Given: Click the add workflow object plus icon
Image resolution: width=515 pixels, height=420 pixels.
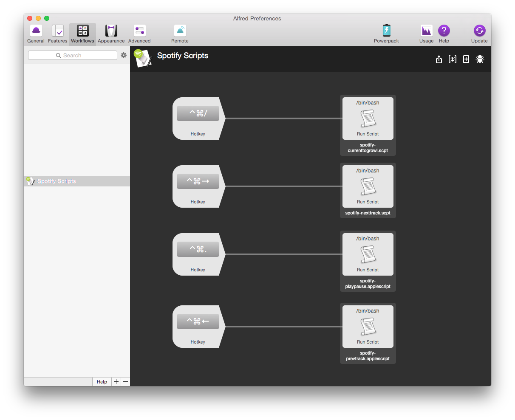Looking at the screenshot, I should click(466, 59).
